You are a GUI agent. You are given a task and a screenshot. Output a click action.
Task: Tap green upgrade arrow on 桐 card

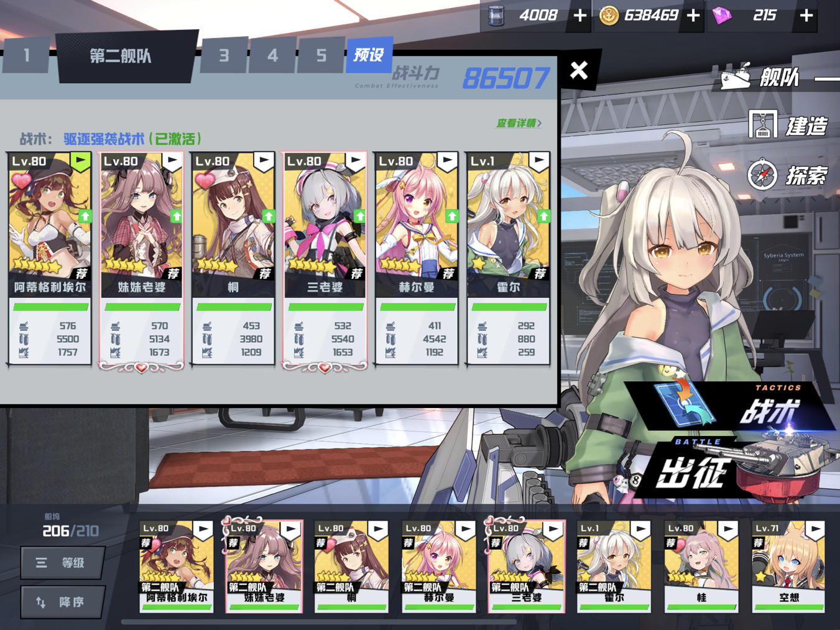coord(269,216)
